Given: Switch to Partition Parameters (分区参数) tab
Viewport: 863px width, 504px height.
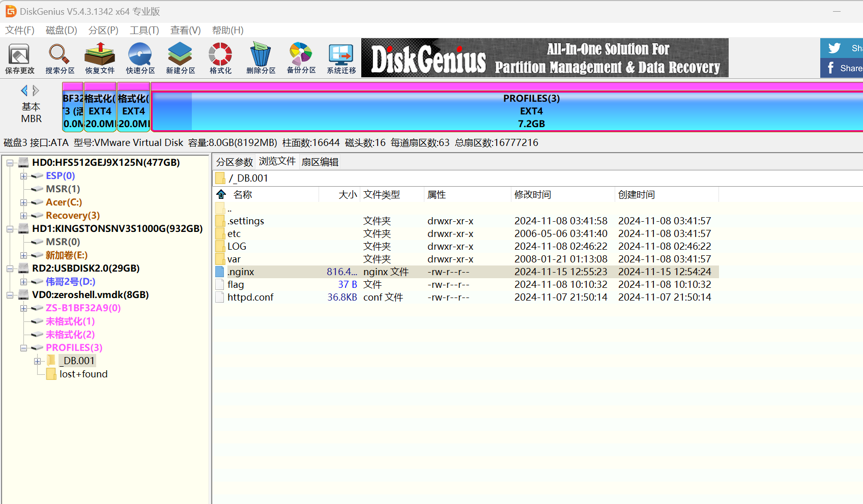Looking at the screenshot, I should [234, 162].
